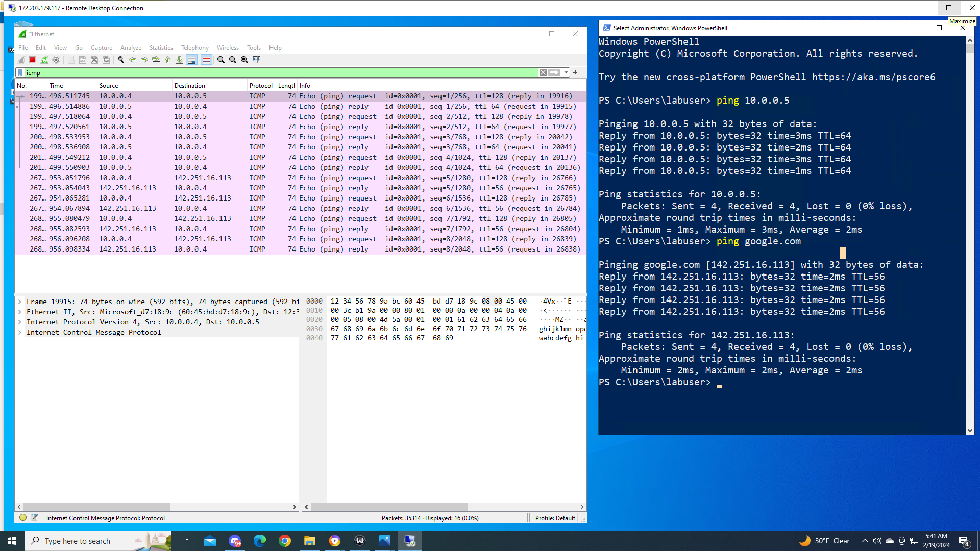Click the Find a packet magnifier

tap(121, 60)
